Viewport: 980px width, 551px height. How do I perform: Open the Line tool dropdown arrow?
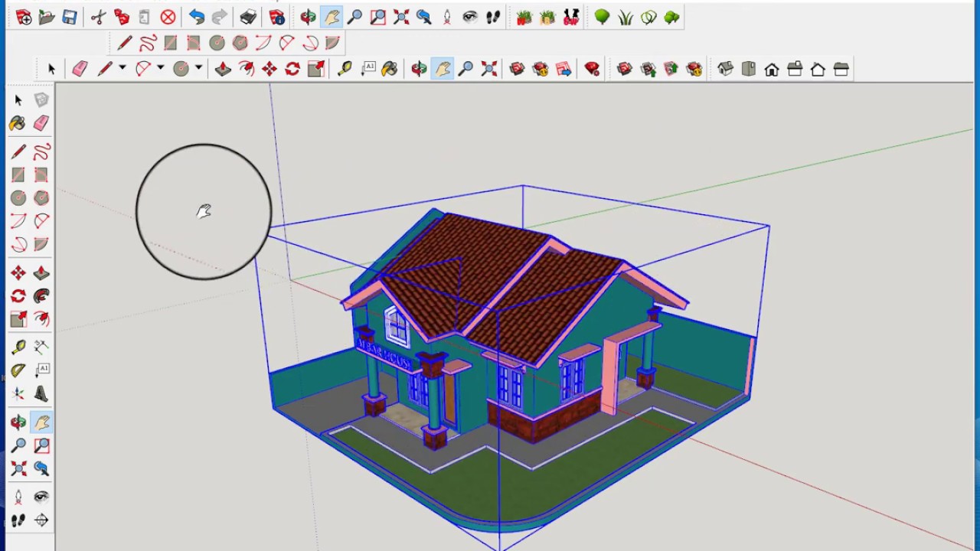122,69
